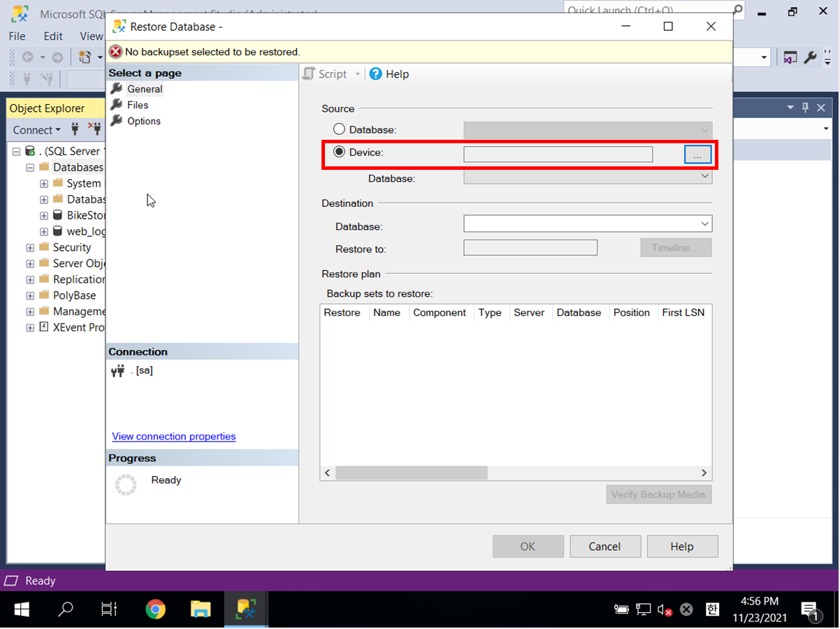Click the pin icon on right panel
The width and height of the screenshot is (840, 629).
(x=805, y=108)
